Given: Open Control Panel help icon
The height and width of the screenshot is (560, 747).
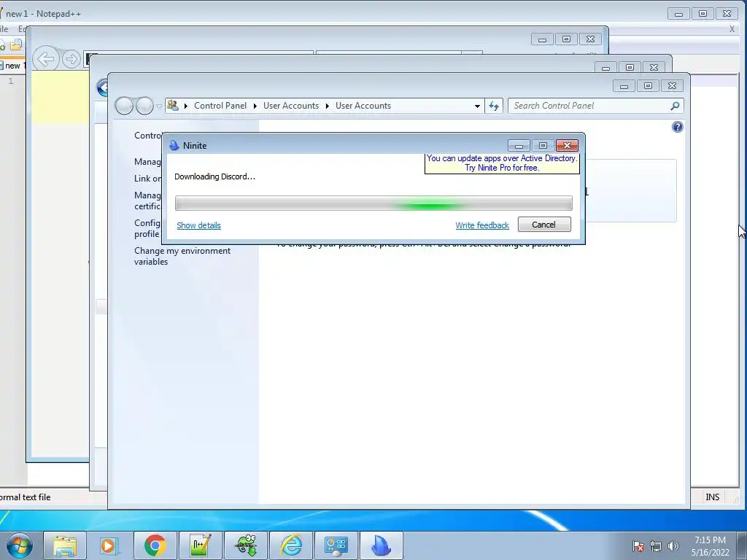Looking at the screenshot, I should [678, 127].
